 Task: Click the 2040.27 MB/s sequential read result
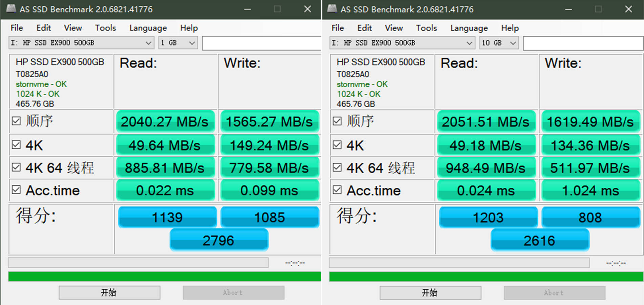pos(165,121)
